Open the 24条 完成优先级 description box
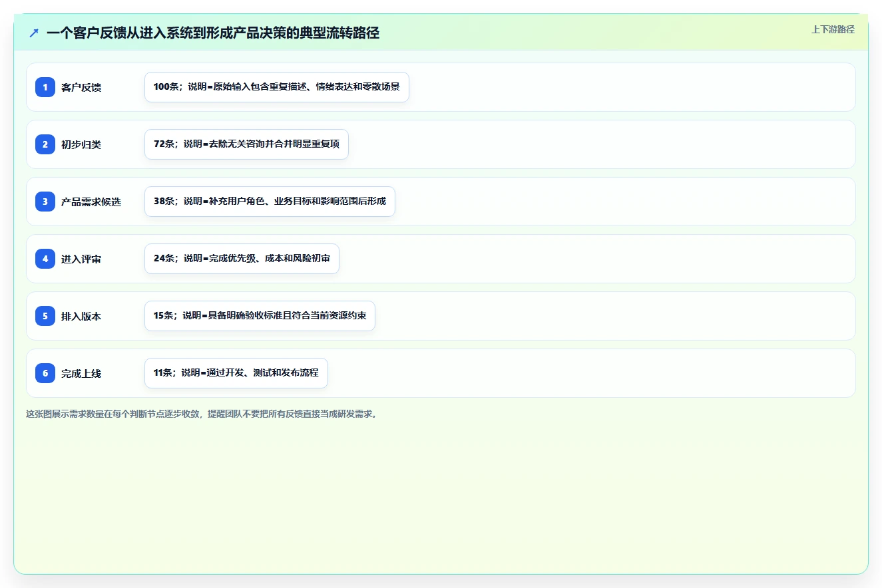The width and height of the screenshot is (882, 588). coord(242,259)
